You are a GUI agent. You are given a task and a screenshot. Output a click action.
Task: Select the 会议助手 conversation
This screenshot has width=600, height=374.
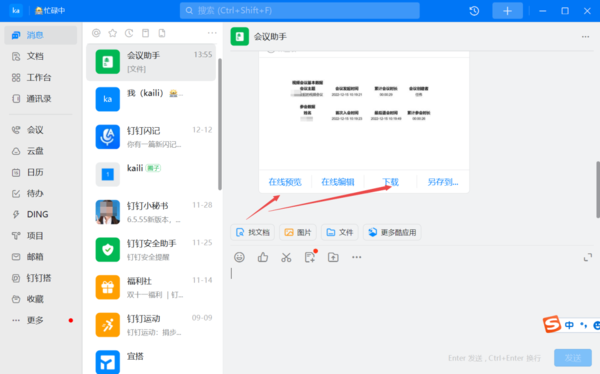(151, 62)
